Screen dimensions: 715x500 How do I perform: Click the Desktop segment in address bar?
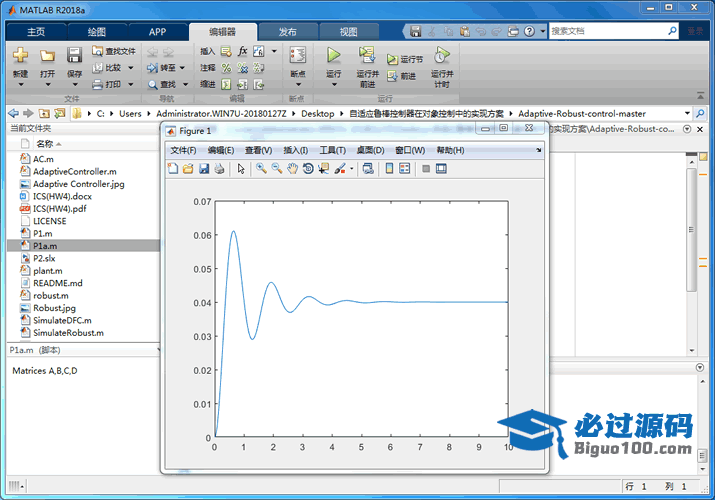coord(318,113)
